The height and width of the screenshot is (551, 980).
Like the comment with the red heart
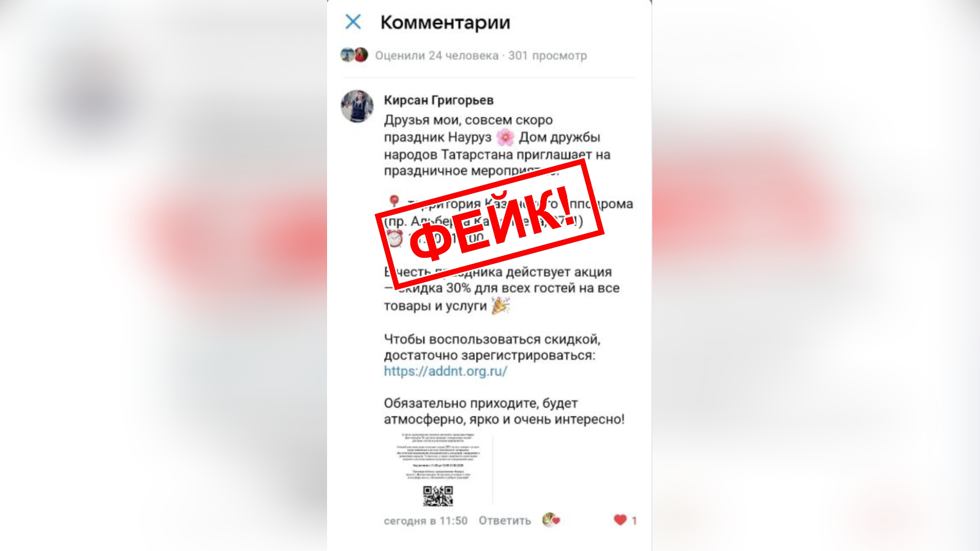(x=620, y=520)
